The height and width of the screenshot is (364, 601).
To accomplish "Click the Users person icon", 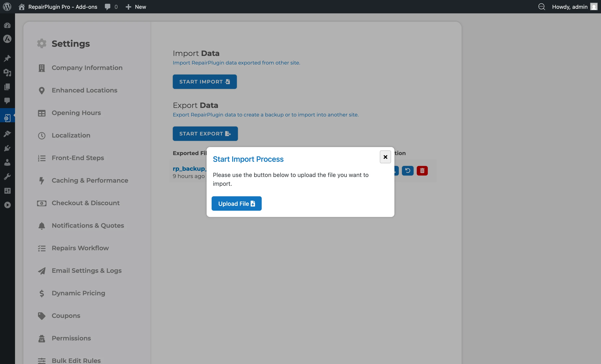I will tap(7, 162).
